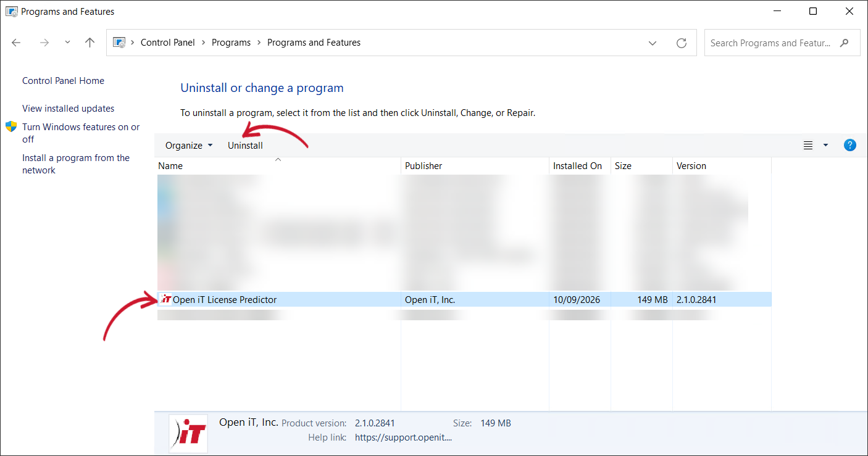Viewport: 868px width, 456px height.
Task: Click the Forward navigation arrow
Action: point(44,43)
